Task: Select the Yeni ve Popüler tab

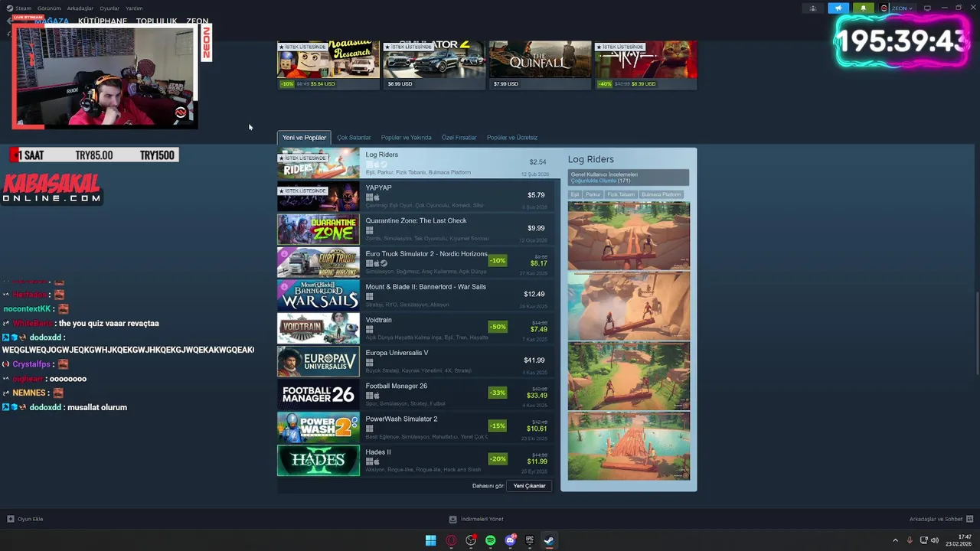Action: (x=304, y=138)
